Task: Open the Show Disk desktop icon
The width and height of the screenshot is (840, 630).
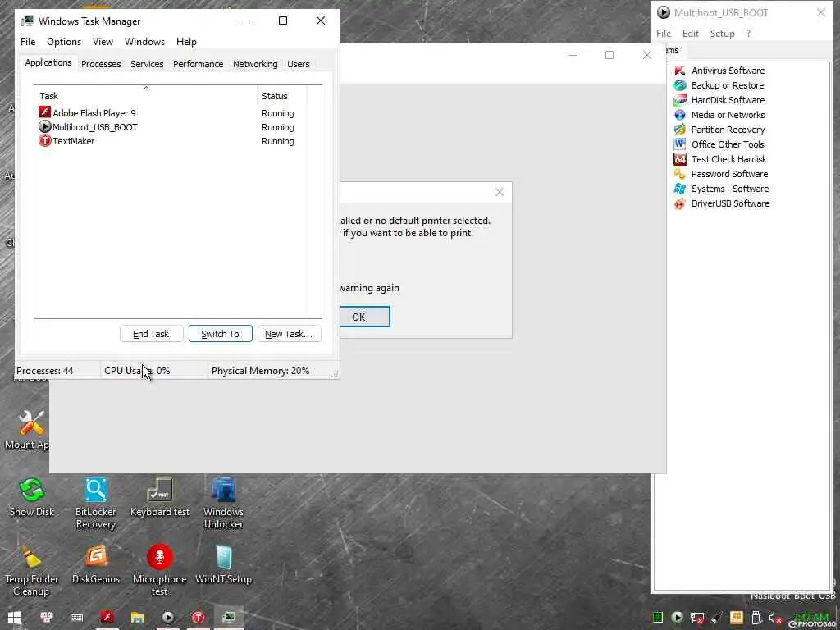Action: [32, 491]
